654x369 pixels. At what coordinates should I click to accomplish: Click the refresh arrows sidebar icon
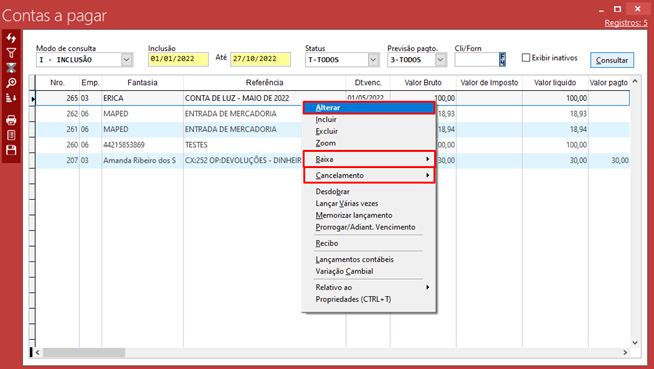tap(11, 38)
